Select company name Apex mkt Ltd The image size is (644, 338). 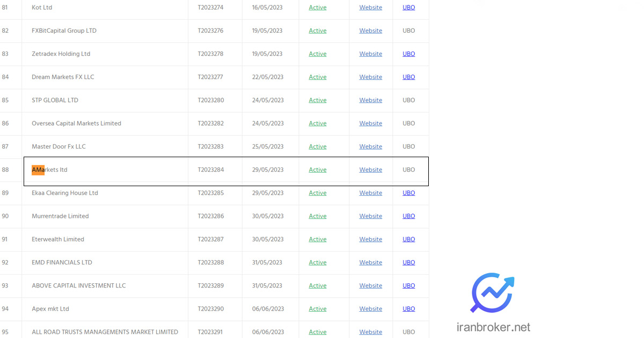[x=50, y=308]
